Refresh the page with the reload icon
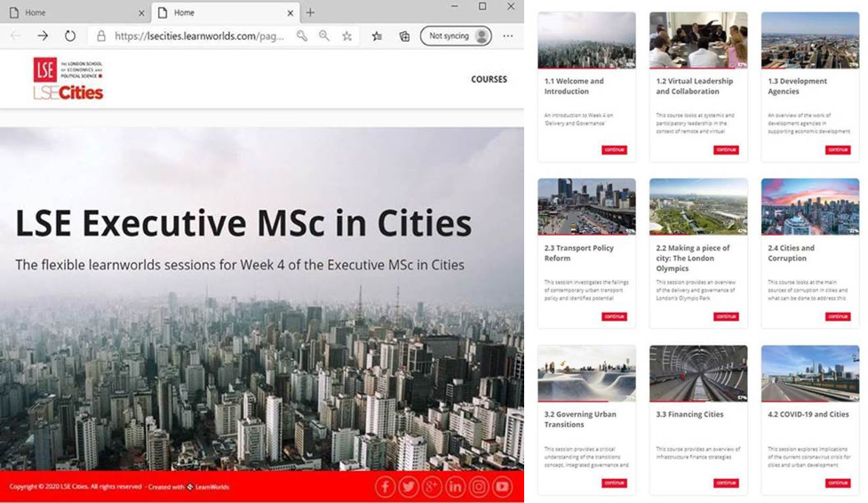The height and width of the screenshot is (503, 868). [70, 36]
